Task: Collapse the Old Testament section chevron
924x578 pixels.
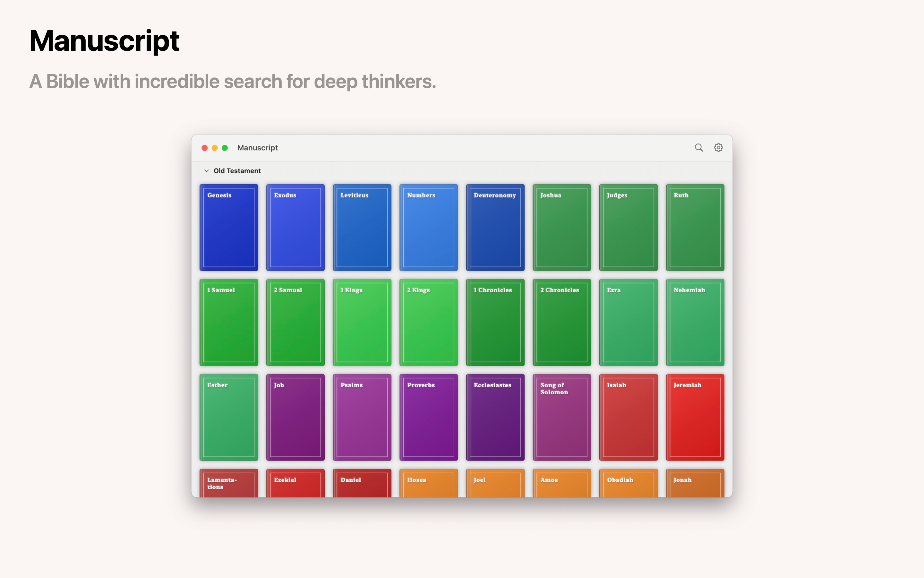Action: click(x=207, y=171)
